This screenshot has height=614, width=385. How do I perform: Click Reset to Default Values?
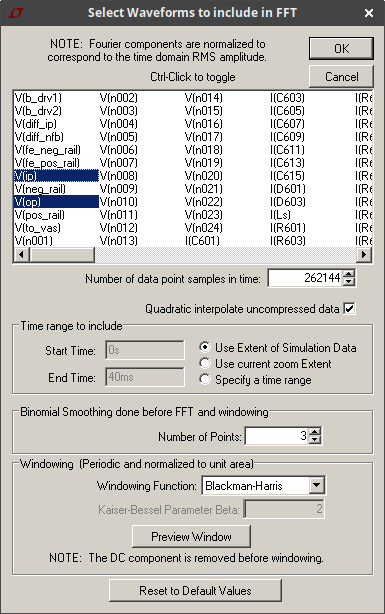pyautogui.click(x=195, y=591)
